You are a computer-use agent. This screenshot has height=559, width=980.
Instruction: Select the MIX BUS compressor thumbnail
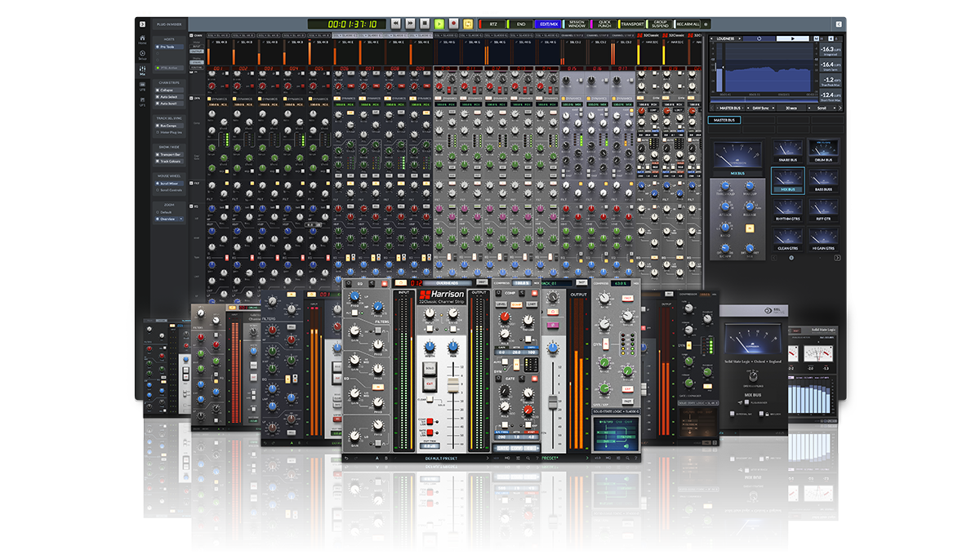click(788, 180)
